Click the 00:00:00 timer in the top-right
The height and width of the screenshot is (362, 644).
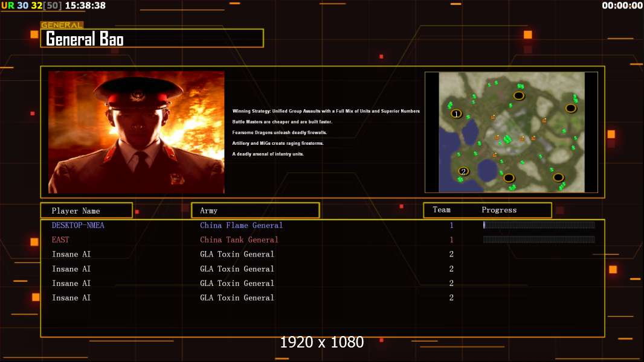[622, 6]
